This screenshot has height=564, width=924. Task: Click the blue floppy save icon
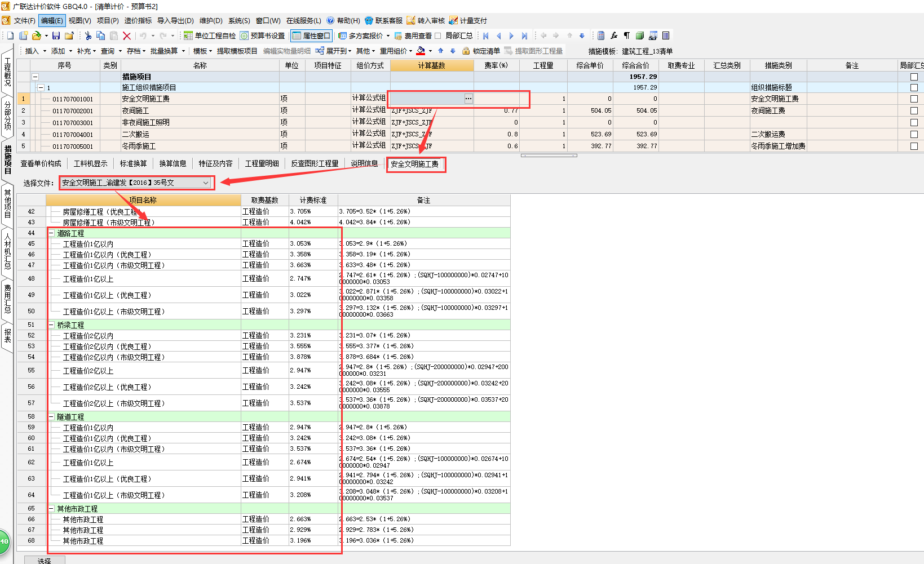click(56, 35)
